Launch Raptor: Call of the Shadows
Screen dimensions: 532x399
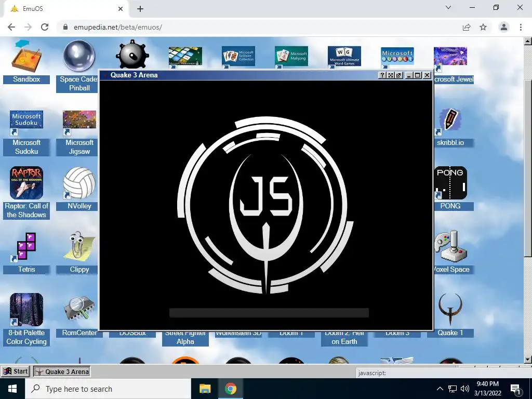tap(26, 183)
